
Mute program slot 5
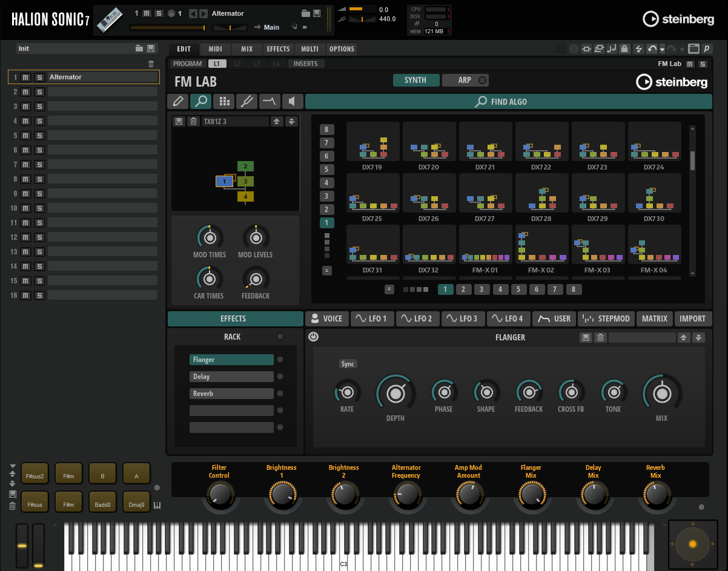[x=25, y=136]
